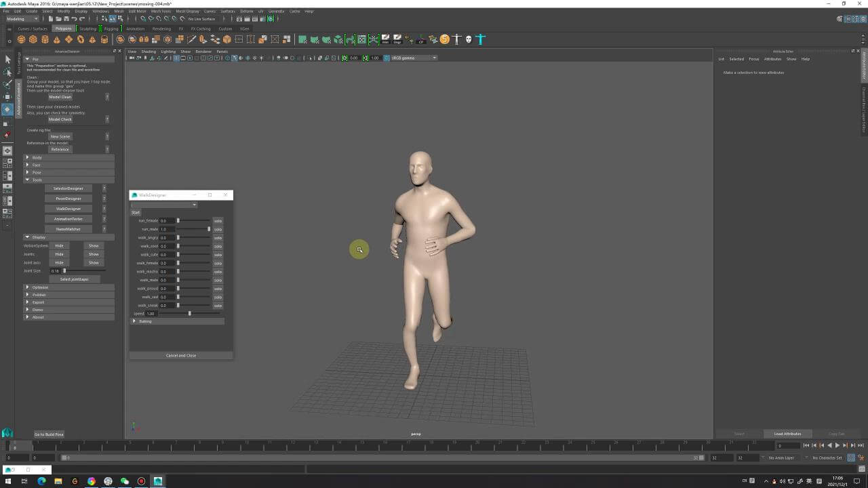Viewport: 868px width, 488px height.
Task: Click the Cancel and Close button
Action: point(181,355)
